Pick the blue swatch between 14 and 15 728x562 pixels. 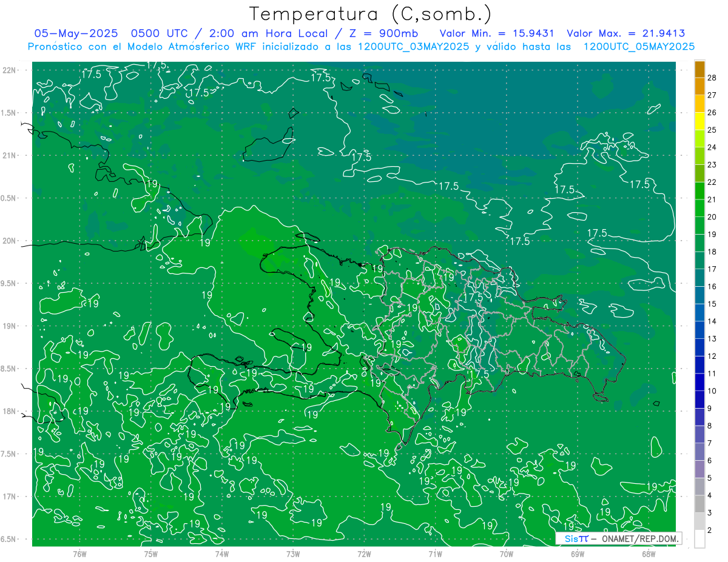699,313
